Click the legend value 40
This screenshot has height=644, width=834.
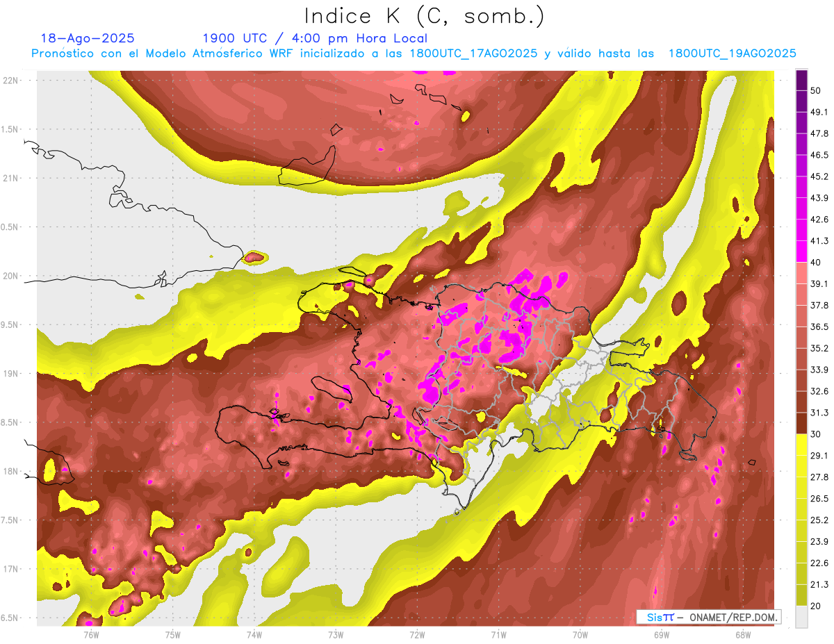(x=815, y=263)
